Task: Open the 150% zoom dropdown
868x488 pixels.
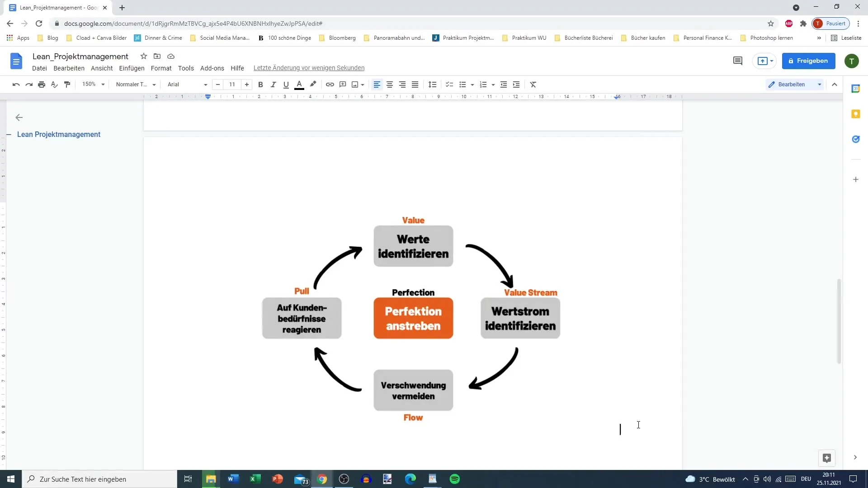Action: [x=93, y=84]
